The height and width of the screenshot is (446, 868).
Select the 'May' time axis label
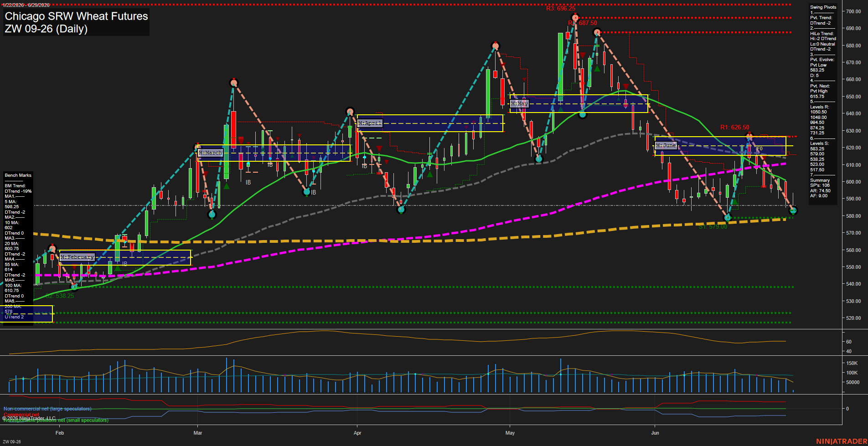tap(510, 433)
